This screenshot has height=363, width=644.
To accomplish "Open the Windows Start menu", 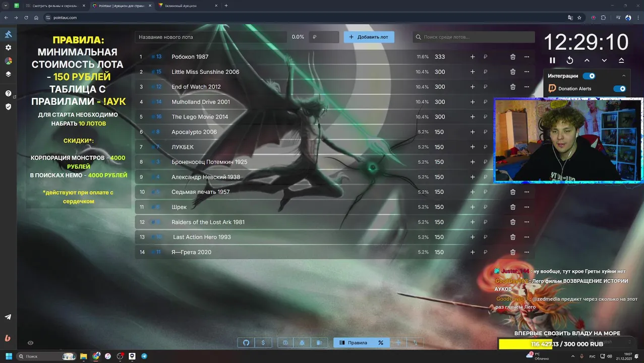I will tap(9, 356).
